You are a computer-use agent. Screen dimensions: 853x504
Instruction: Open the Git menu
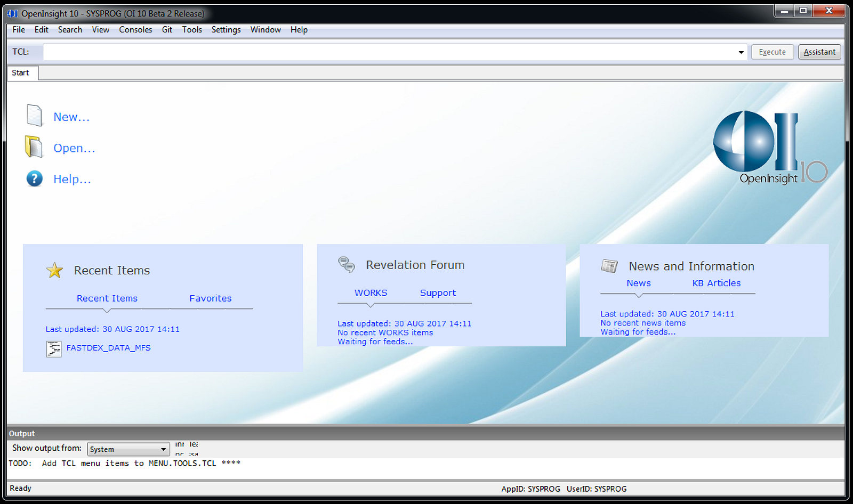pyautogui.click(x=167, y=30)
